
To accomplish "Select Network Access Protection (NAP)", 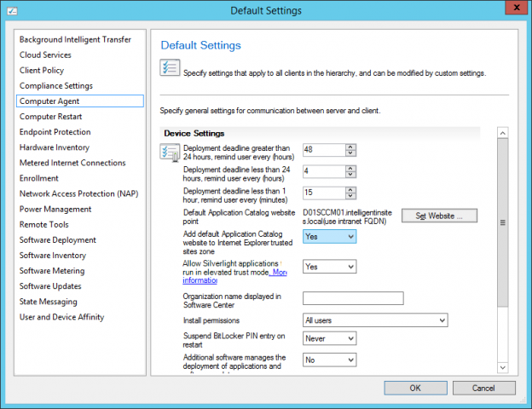I will (x=79, y=193).
